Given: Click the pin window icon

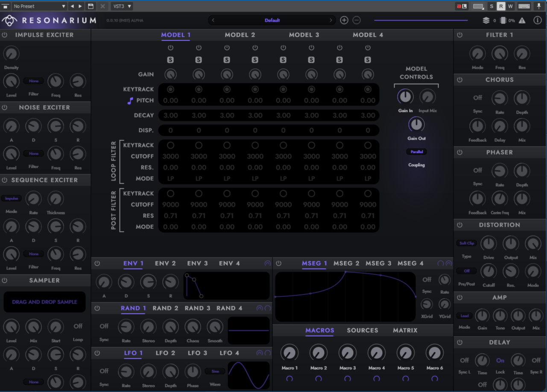Looking at the screenshot, I should [539, 6].
